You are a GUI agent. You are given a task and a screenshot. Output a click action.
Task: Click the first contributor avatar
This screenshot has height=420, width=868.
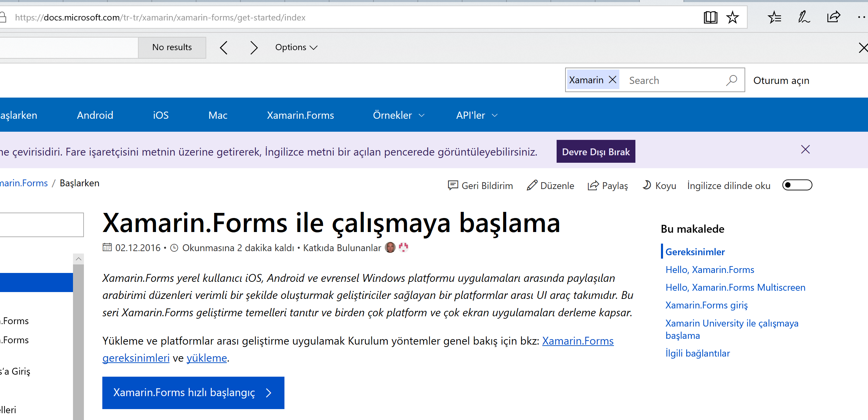[390, 247]
